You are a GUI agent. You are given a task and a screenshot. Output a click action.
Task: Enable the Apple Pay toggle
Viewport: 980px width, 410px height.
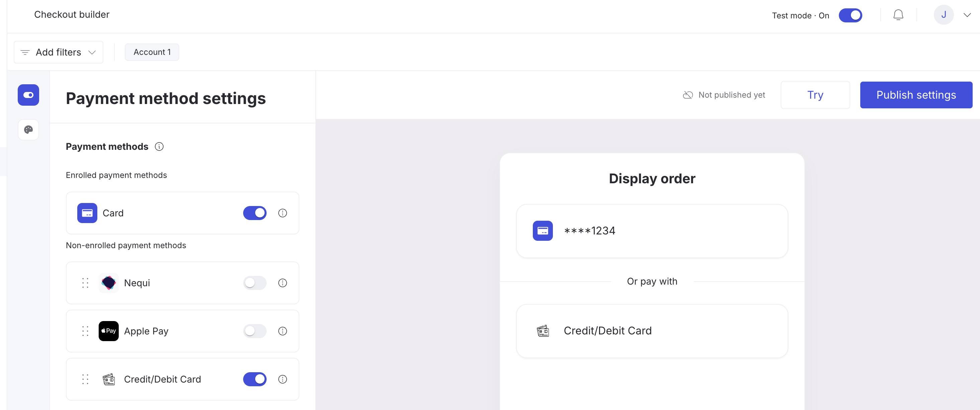[255, 331]
